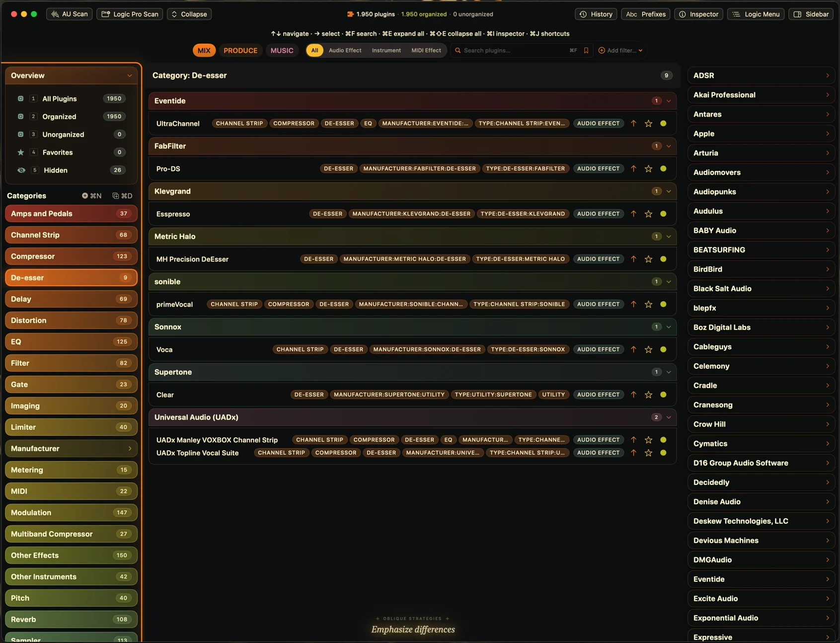
Task: Star the UADx Topline Vocal Suite
Action: coord(648,453)
